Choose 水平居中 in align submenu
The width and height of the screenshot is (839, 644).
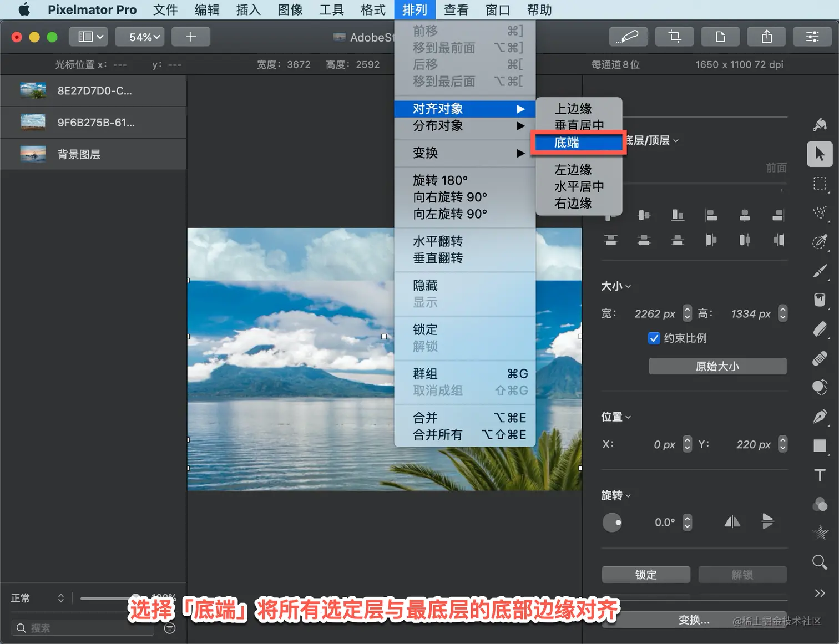tap(579, 186)
